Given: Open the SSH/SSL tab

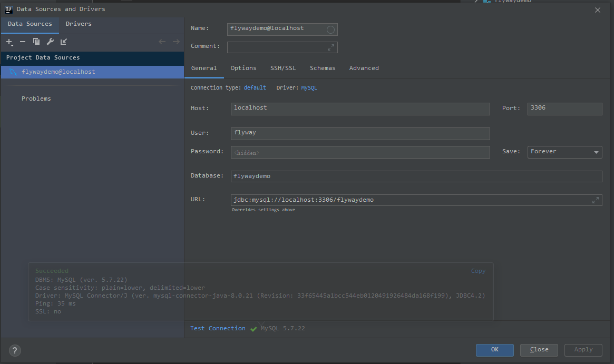Looking at the screenshot, I should pyautogui.click(x=283, y=68).
